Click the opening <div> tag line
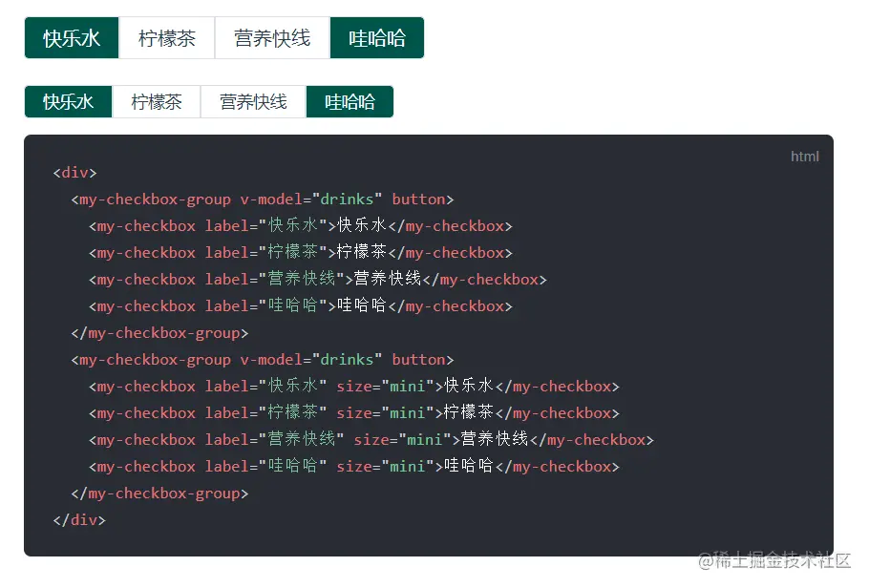869x588 pixels. tap(74, 173)
